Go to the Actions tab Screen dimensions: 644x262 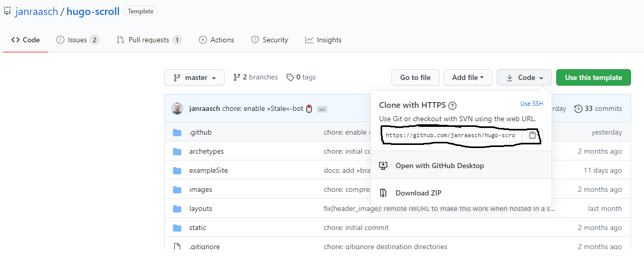(216, 40)
